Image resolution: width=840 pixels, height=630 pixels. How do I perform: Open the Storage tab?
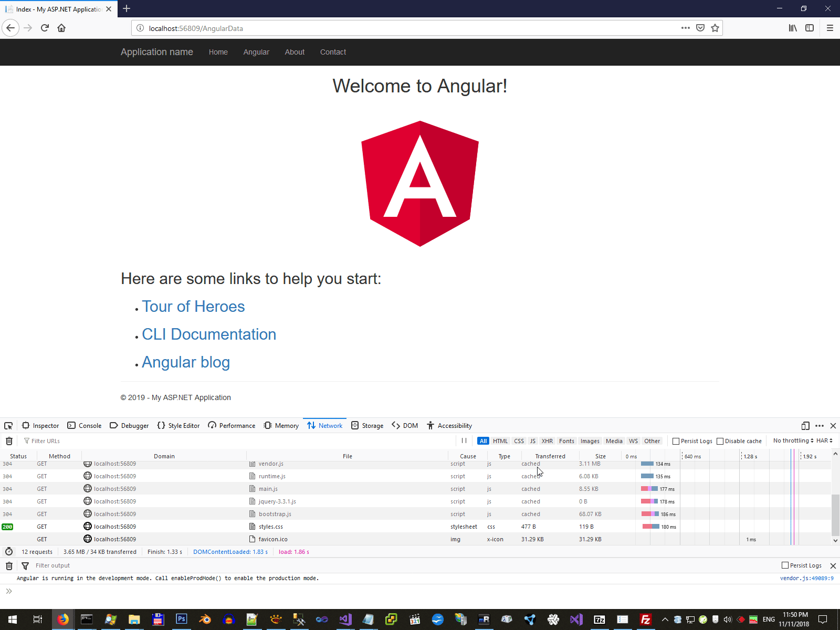click(x=367, y=426)
